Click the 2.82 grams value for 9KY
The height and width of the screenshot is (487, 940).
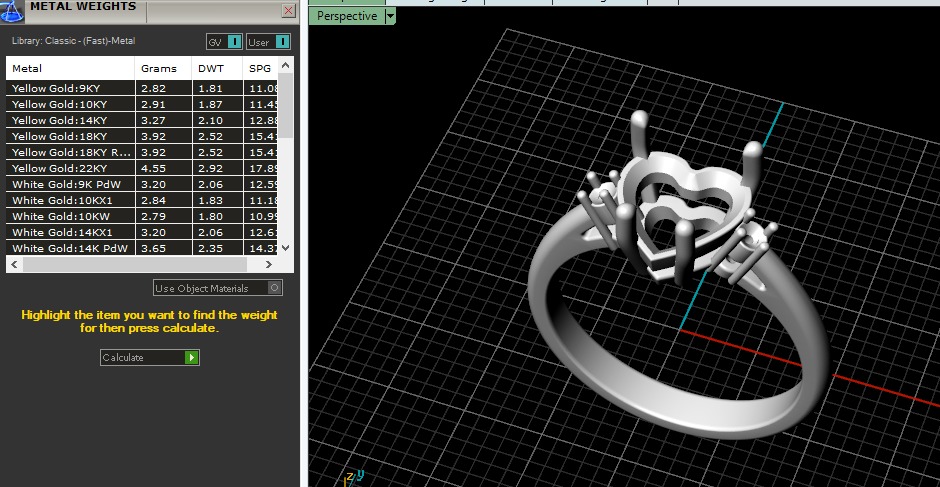(x=153, y=88)
